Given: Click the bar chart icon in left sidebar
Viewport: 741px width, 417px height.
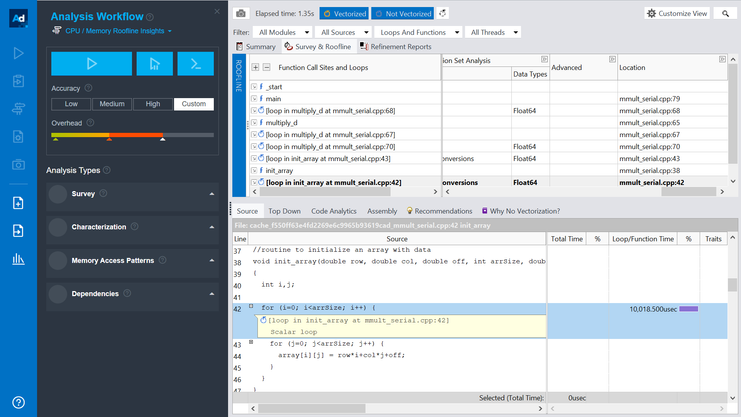Looking at the screenshot, I should point(18,259).
